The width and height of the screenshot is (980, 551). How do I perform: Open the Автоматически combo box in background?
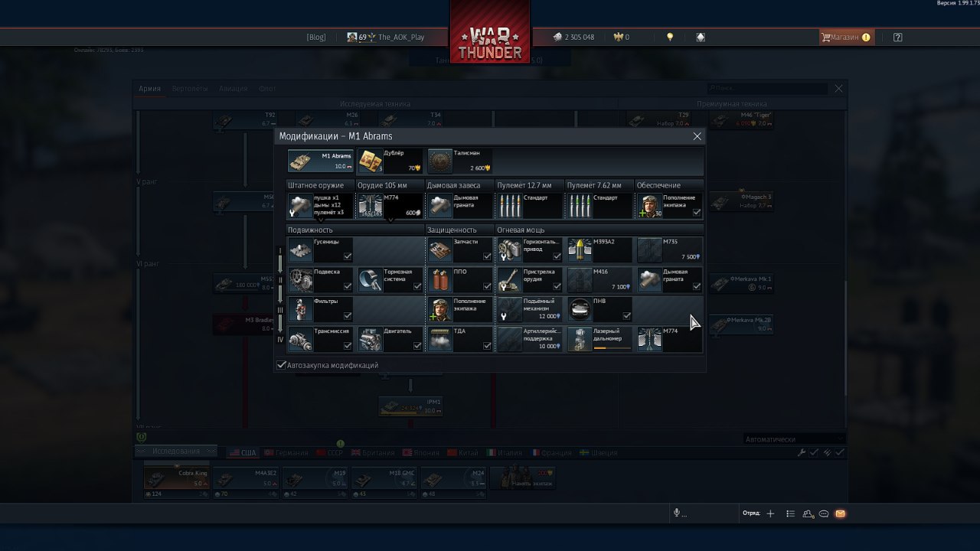[x=794, y=439]
